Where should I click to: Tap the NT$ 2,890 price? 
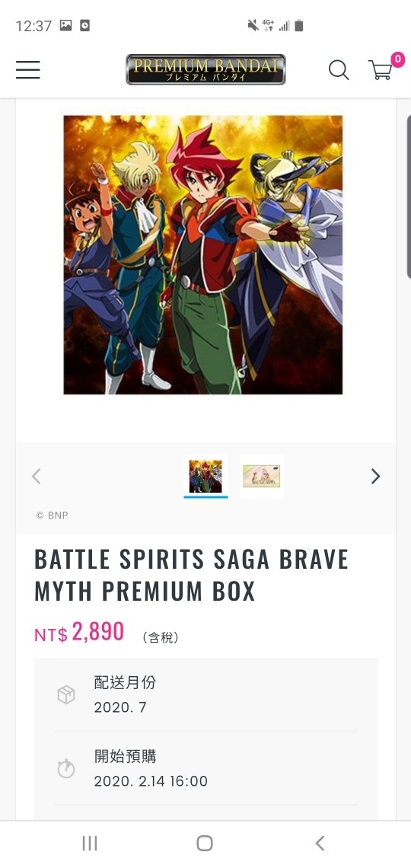[x=79, y=632]
